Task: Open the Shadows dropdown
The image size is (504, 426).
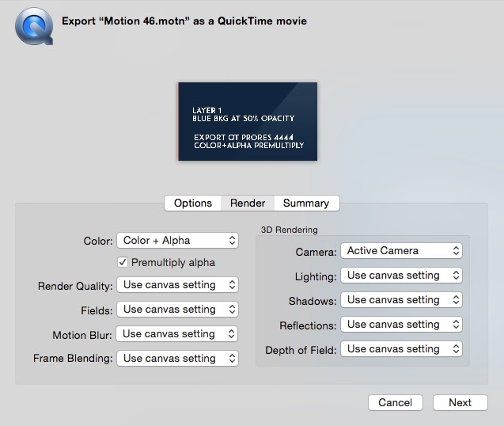Action: [401, 300]
